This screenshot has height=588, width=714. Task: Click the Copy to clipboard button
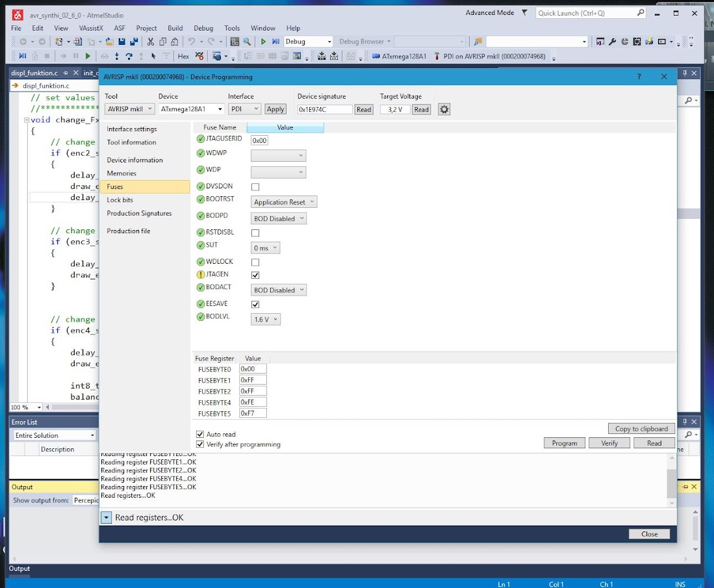[x=641, y=429]
